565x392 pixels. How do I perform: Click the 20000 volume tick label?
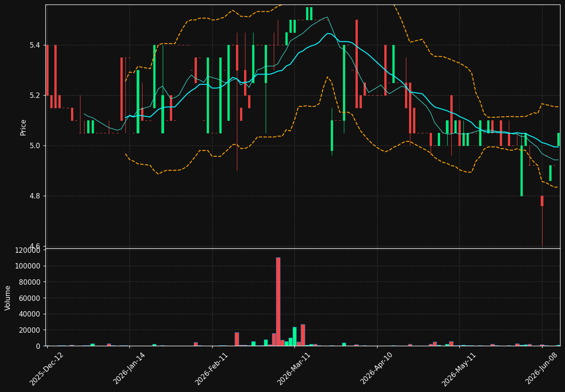[30, 330]
